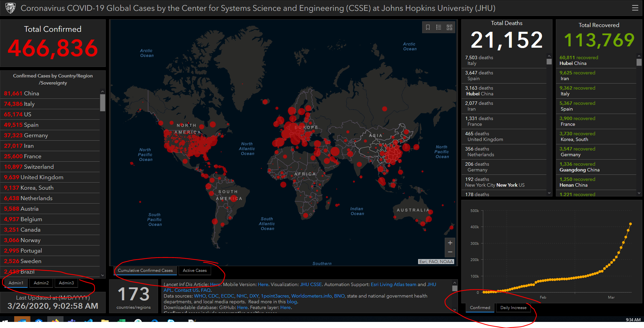Click the '7,503 deaths Italy' entry

[504, 61]
